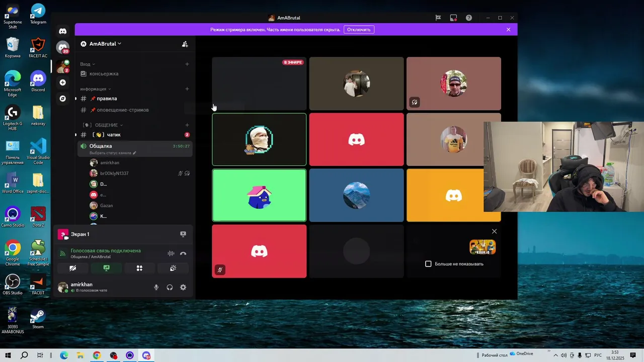Create channel in ОБЩЕНИЕ category
The image size is (644, 362).
tap(187, 125)
